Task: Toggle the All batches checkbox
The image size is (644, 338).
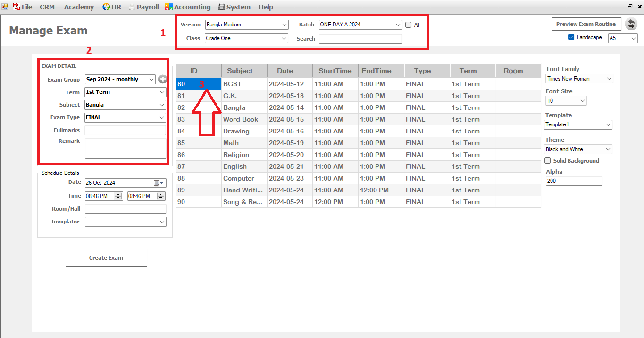Action: [x=409, y=25]
